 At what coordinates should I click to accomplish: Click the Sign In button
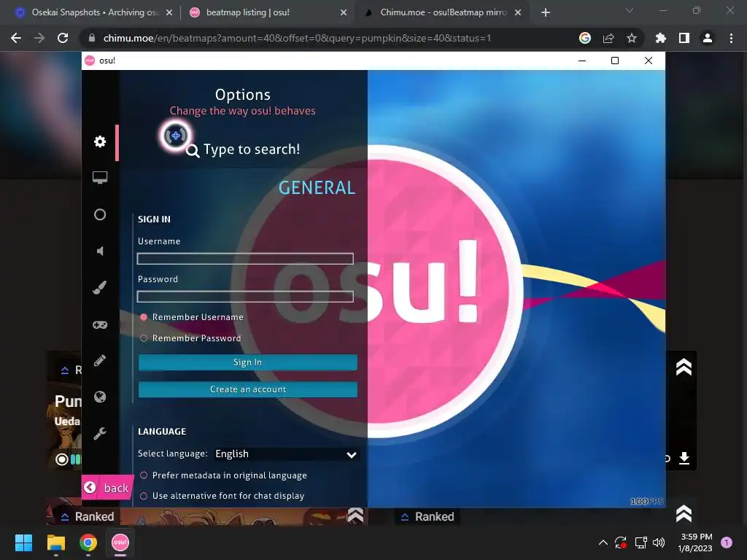(x=248, y=362)
